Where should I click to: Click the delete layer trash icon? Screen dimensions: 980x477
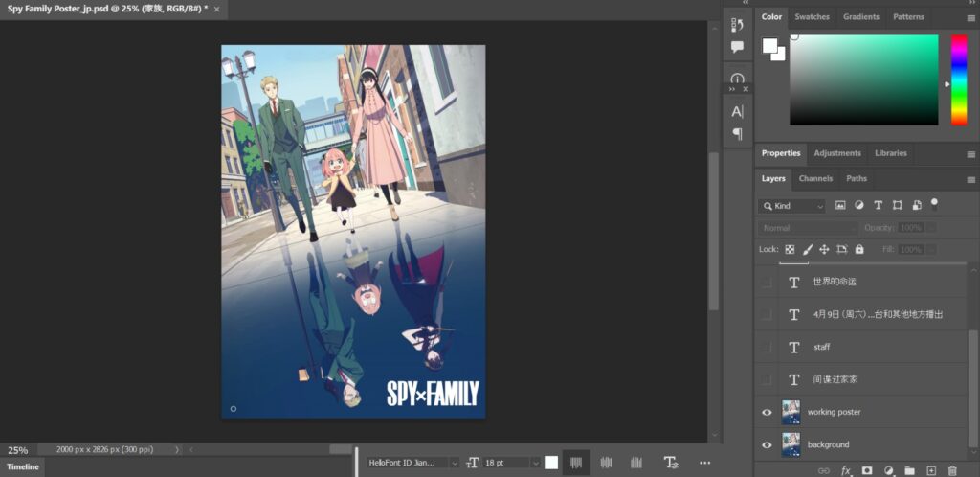click(x=952, y=470)
